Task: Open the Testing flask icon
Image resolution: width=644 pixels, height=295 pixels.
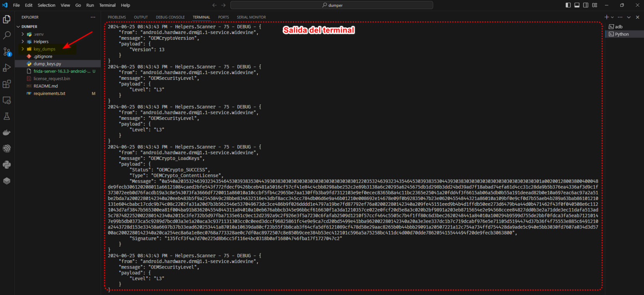Action: click(x=7, y=116)
